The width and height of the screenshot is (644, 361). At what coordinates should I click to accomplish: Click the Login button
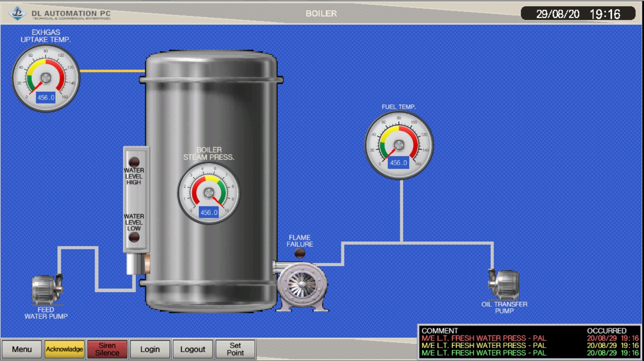pyautogui.click(x=150, y=349)
